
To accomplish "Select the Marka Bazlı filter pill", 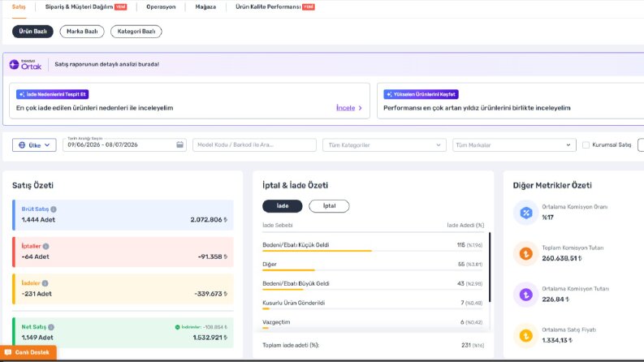I will point(82,31).
